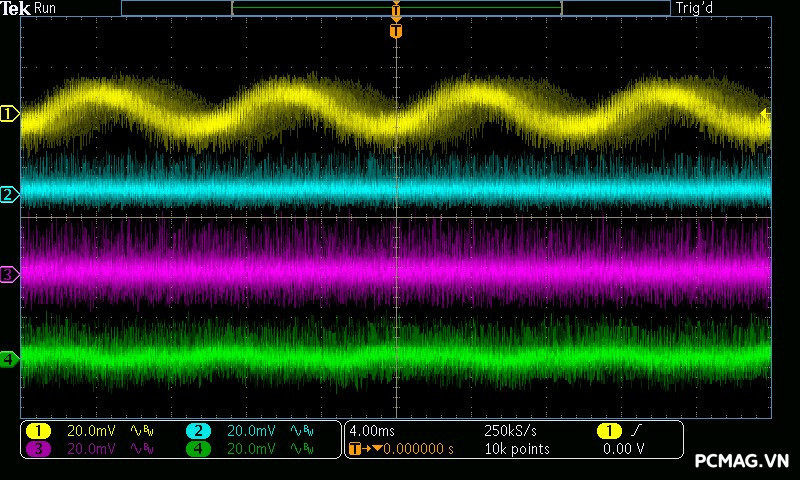Click the 4.00ms timebase readout

tap(373, 431)
